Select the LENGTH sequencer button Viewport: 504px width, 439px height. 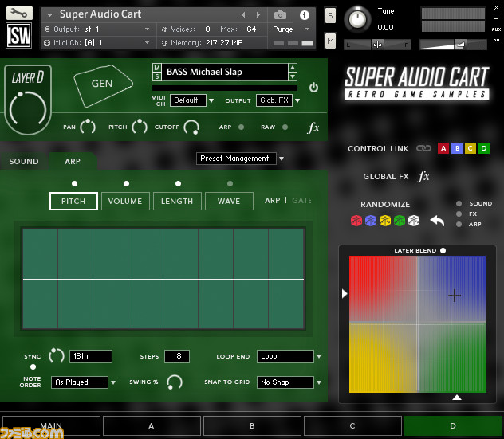click(x=177, y=202)
